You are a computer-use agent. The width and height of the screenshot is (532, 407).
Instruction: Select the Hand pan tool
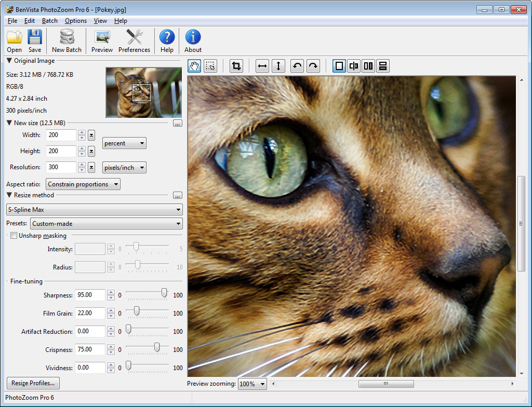(x=193, y=65)
